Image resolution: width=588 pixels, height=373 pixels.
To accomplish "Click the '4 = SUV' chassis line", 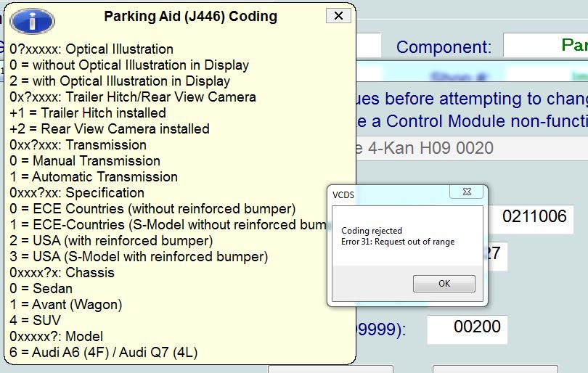I will [36, 321].
